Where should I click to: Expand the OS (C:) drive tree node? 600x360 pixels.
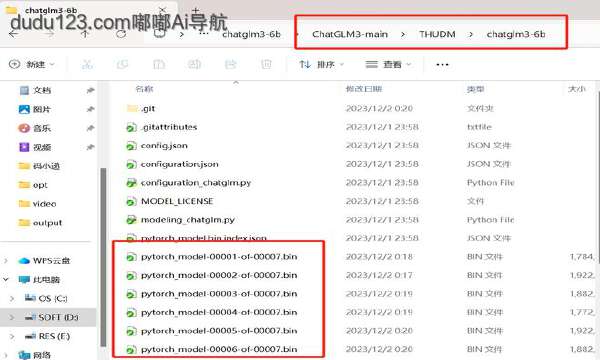coord(12,298)
